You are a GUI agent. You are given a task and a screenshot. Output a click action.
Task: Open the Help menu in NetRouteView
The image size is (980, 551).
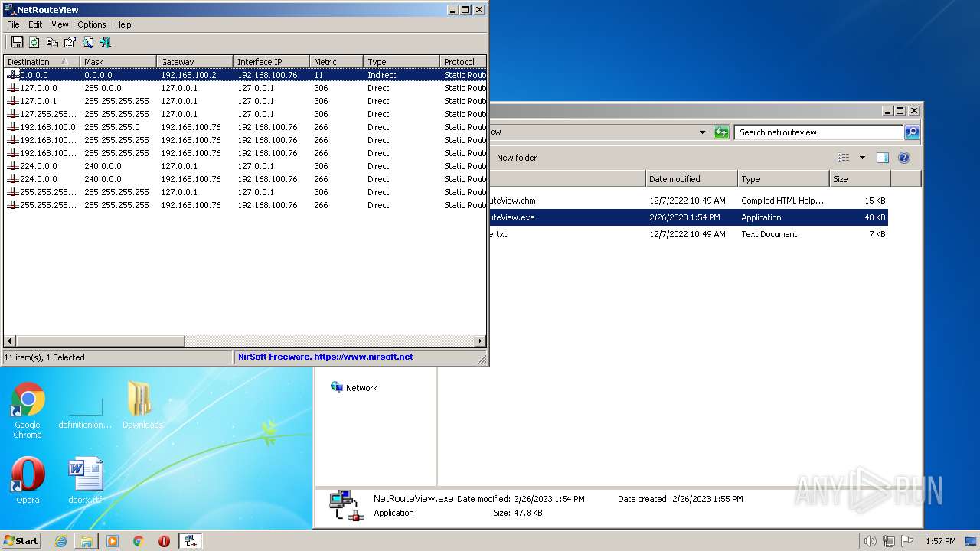123,24
